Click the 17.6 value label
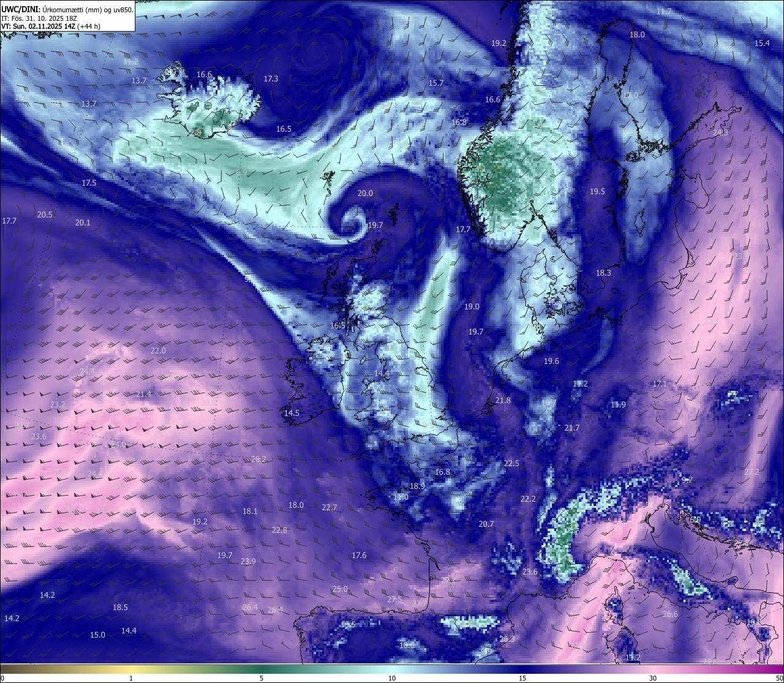784x683 pixels. point(359,555)
